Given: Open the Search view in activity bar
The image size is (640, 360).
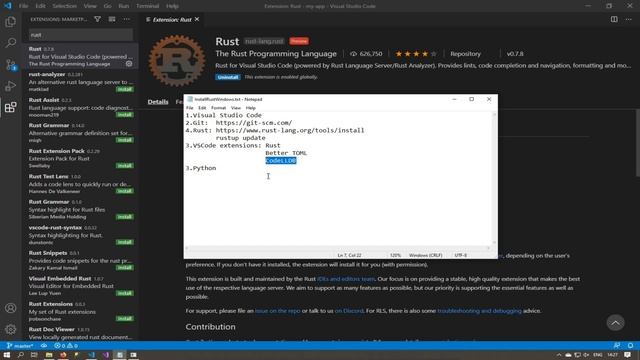Looking at the screenshot, I should pyautogui.click(x=11, y=42).
